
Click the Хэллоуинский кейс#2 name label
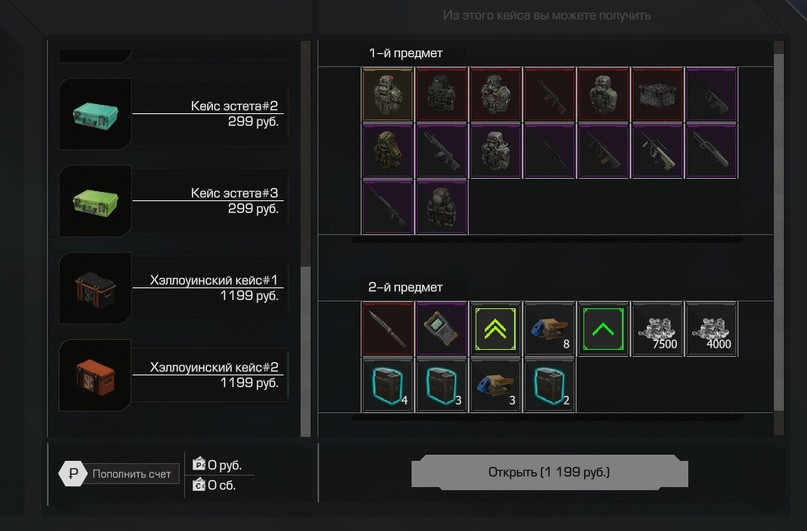(x=214, y=367)
